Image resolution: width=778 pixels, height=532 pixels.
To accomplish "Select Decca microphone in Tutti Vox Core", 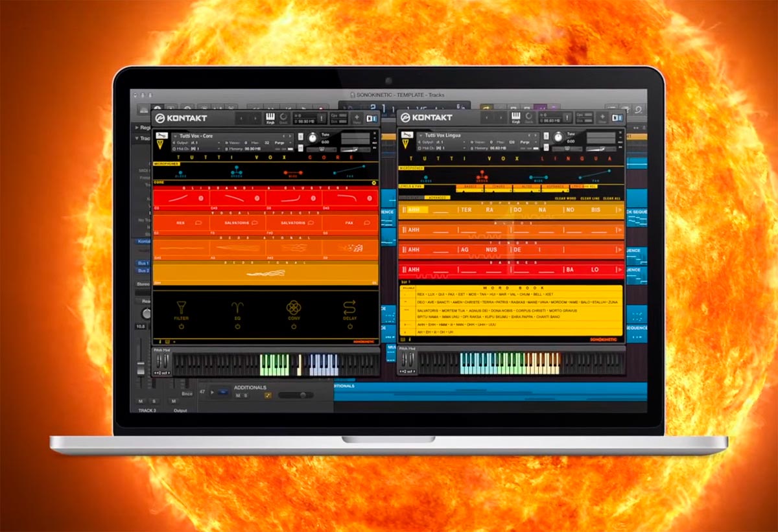I will coord(235,173).
